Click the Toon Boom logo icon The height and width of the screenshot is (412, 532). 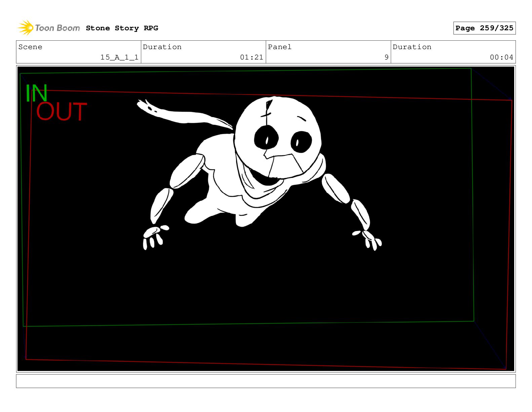26,28
